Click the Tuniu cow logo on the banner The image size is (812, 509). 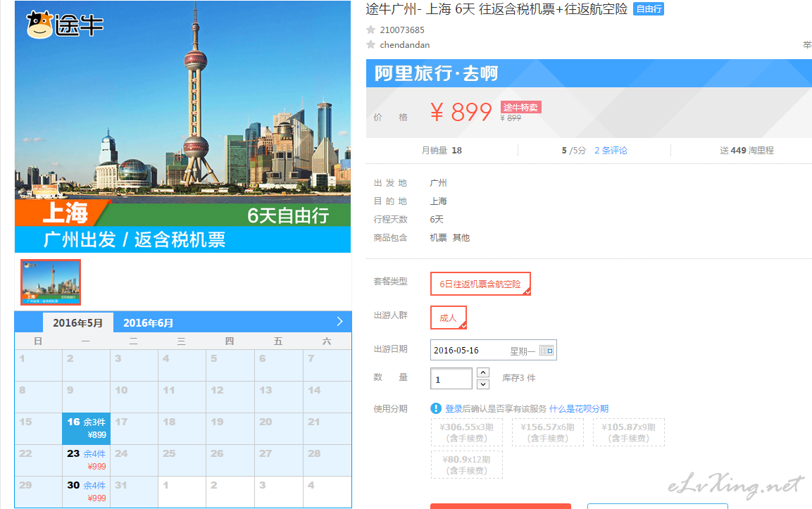tap(65, 25)
